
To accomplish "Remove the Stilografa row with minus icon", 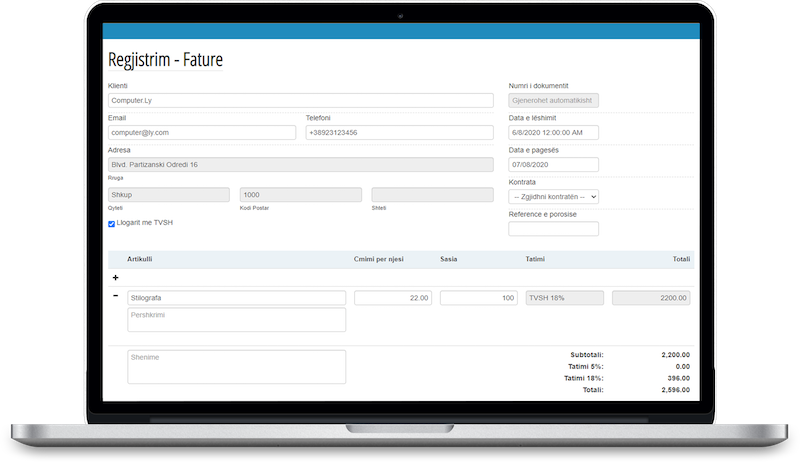I will (115, 297).
